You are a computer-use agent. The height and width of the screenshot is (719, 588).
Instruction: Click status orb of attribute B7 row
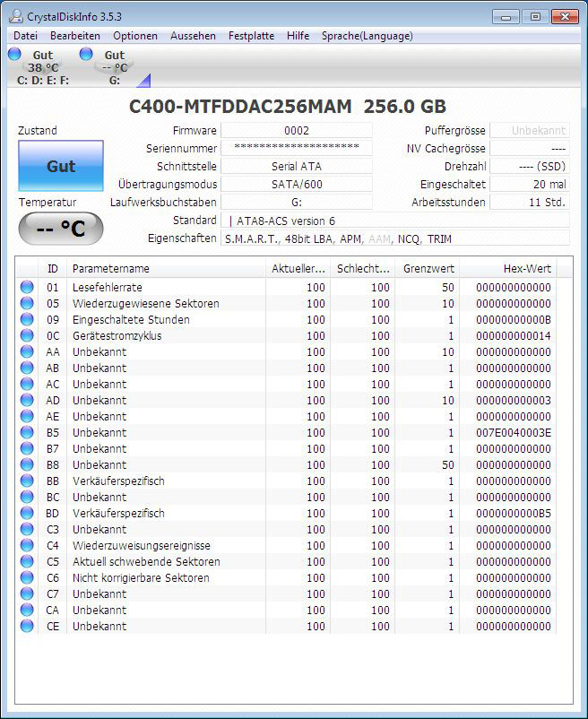pyautogui.click(x=27, y=448)
